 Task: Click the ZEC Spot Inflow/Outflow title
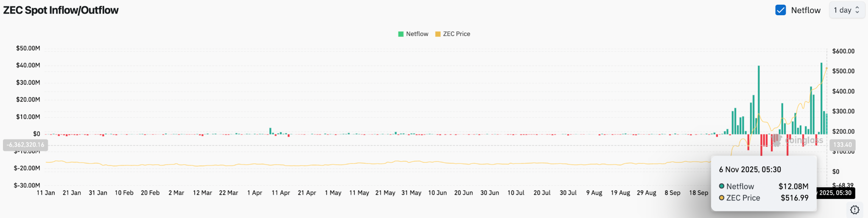(61, 10)
